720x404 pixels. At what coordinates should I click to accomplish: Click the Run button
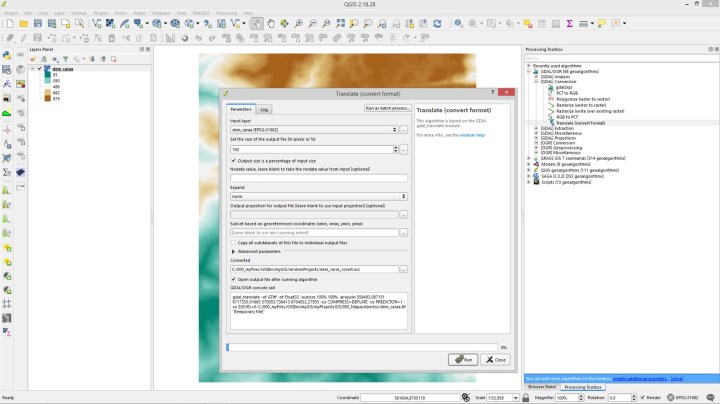click(463, 359)
